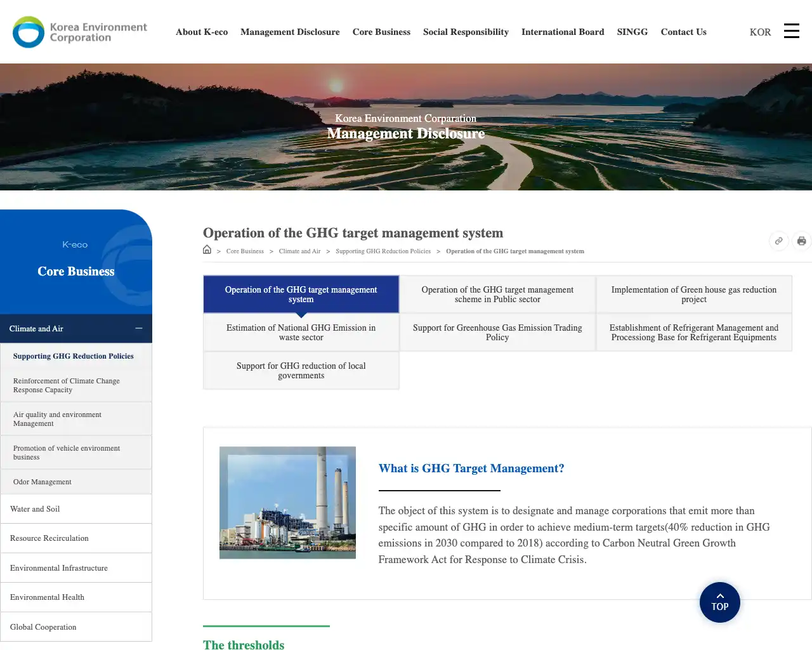
Task: Open the About K-eco menu
Action: tap(202, 32)
